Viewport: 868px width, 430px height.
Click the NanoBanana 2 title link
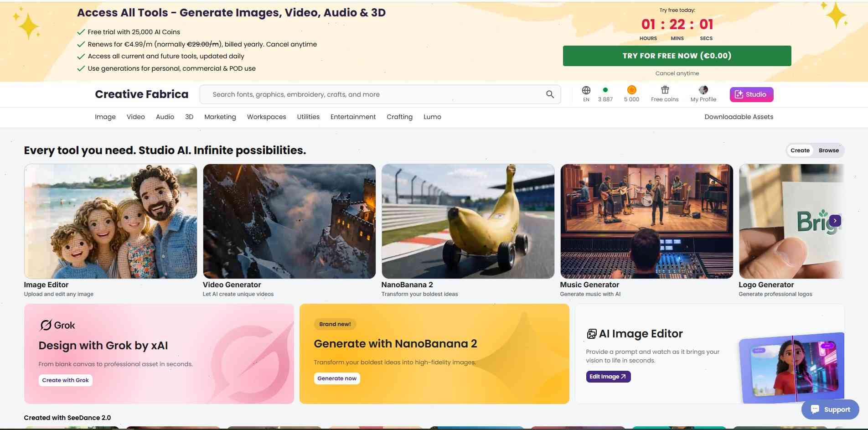[407, 285]
